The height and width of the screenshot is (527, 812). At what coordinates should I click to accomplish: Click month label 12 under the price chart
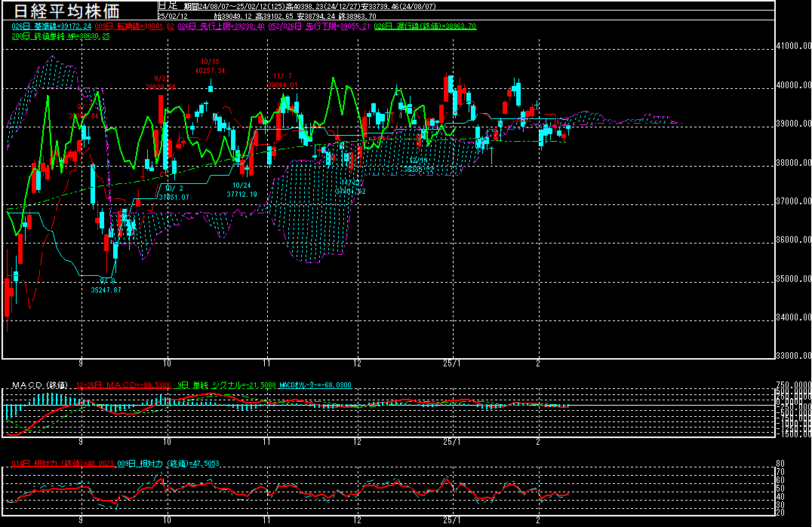(x=357, y=363)
